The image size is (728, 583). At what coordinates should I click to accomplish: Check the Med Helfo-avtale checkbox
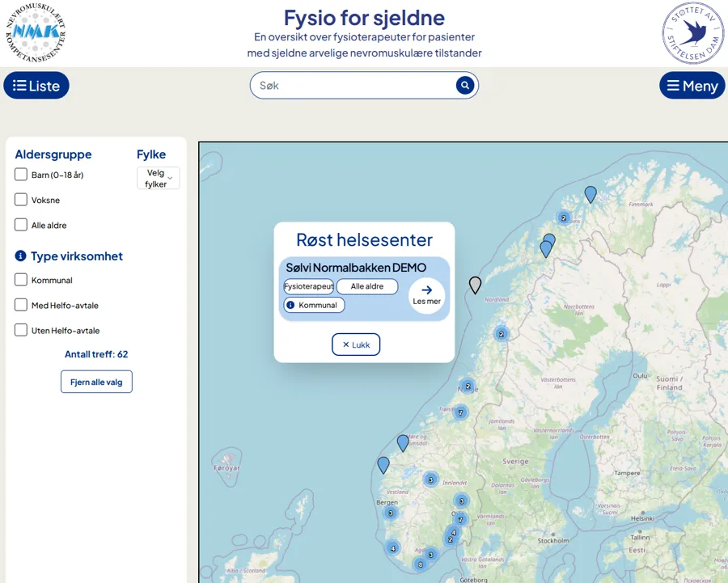coord(21,305)
